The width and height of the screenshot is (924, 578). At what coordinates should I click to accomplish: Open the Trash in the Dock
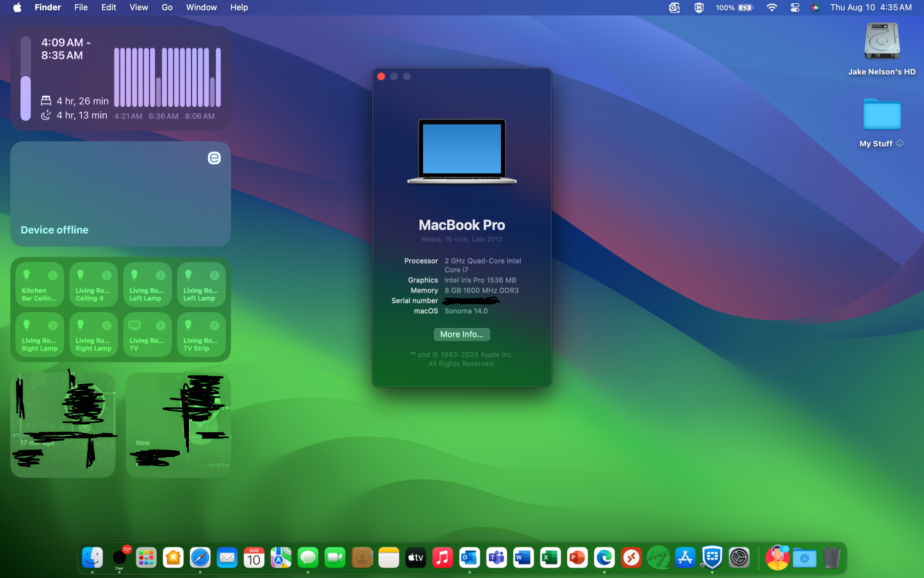coord(831,558)
